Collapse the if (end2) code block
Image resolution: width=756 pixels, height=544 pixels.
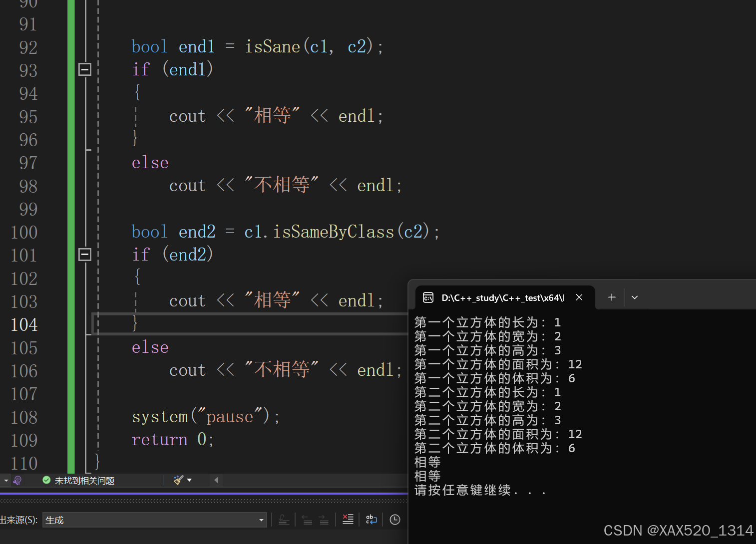[x=85, y=255]
